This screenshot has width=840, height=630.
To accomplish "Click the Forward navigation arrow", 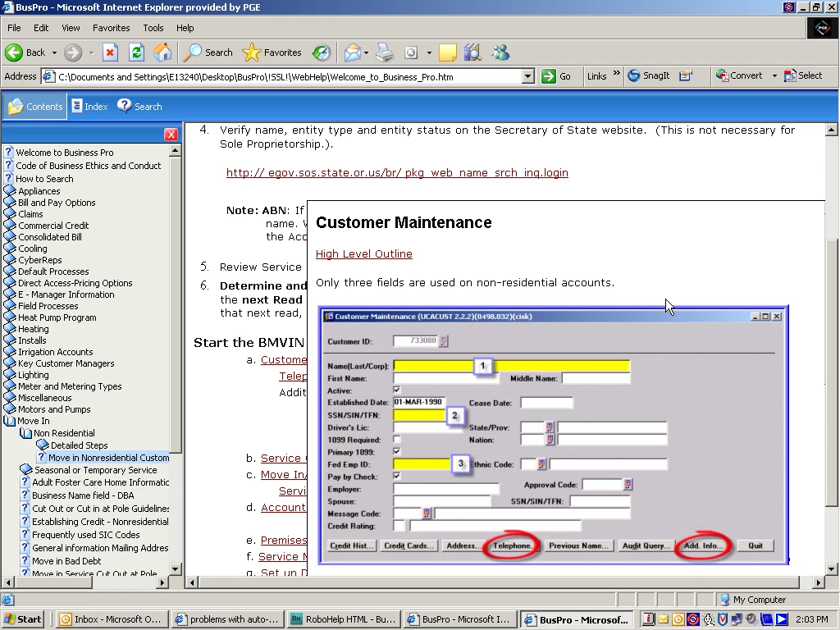I will click(x=73, y=52).
